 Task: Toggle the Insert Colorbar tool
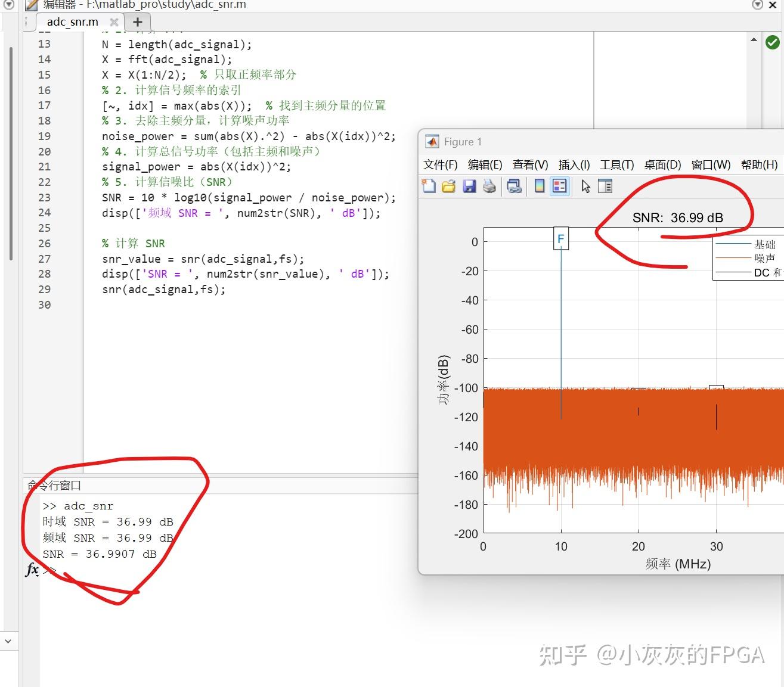pos(540,186)
